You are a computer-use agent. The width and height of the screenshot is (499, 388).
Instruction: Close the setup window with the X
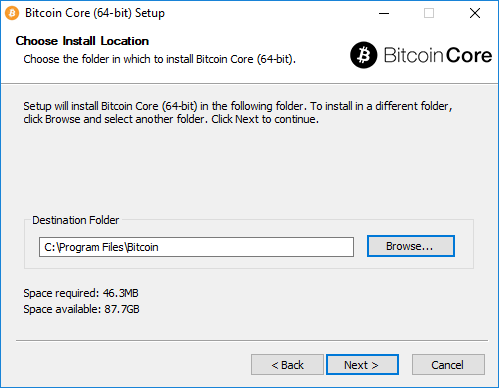(475, 13)
